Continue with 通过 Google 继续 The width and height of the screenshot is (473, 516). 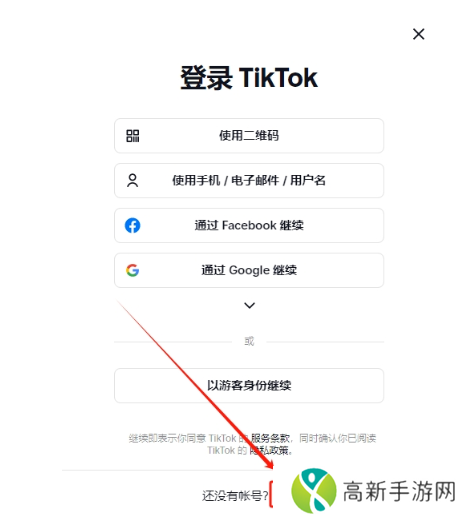coord(249,270)
